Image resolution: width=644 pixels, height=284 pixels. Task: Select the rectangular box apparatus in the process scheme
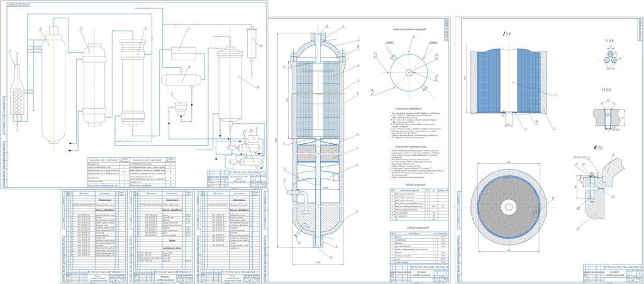point(183,54)
